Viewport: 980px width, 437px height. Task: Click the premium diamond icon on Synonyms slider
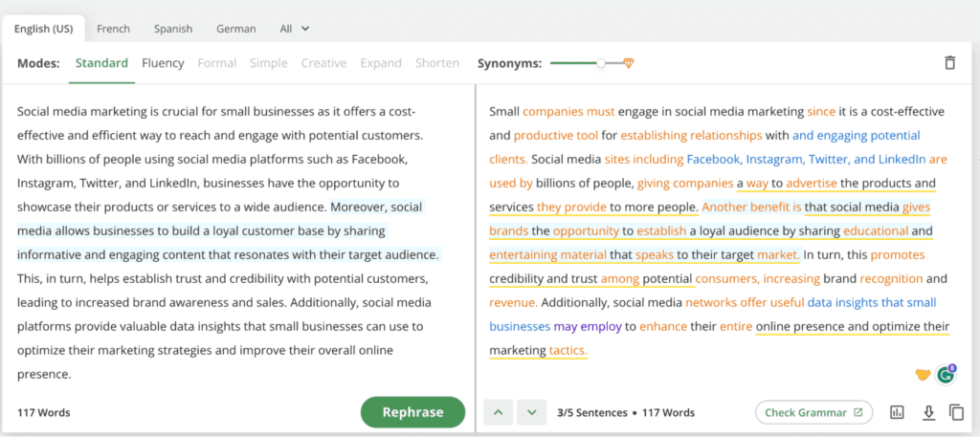point(628,63)
